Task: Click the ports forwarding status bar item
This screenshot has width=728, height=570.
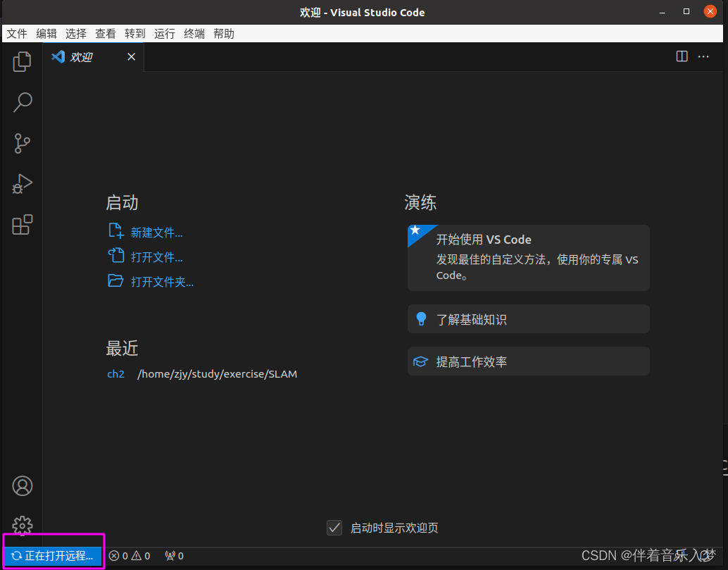Action: tap(174, 556)
